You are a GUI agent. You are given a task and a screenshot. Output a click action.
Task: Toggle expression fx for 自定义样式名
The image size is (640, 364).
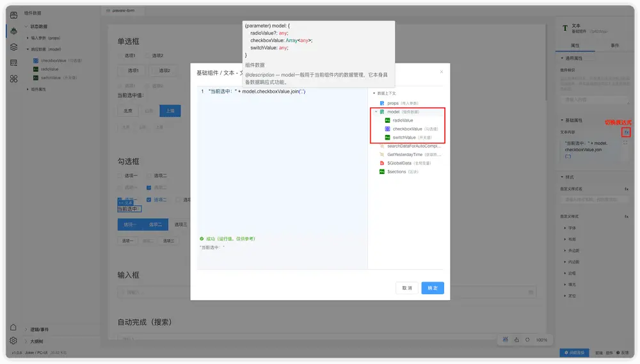(626, 189)
